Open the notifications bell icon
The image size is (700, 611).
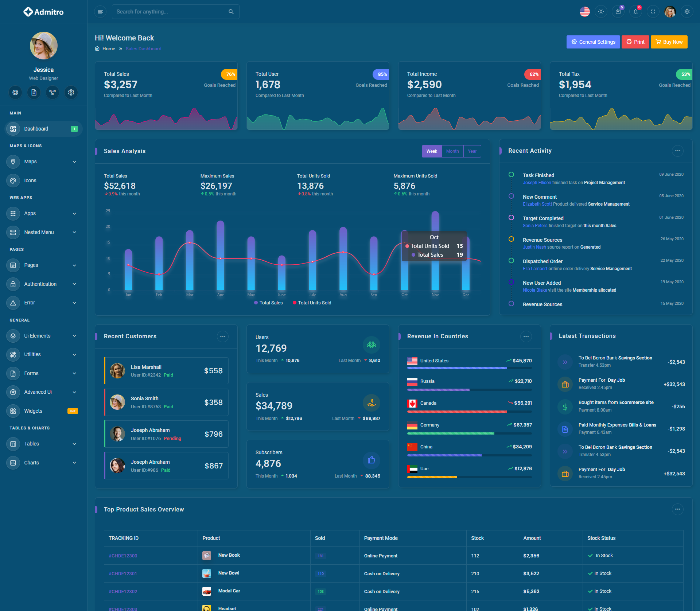pos(635,12)
